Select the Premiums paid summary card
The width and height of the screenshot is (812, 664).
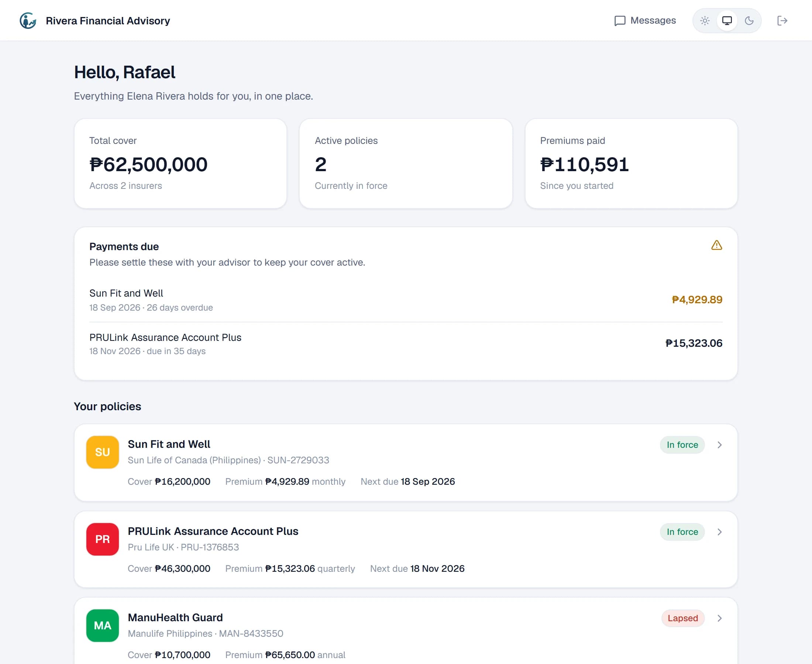pos(631,163)
